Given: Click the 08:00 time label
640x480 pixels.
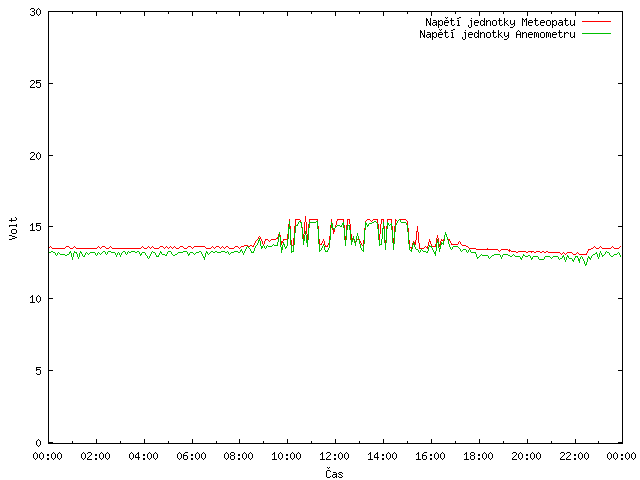Looking at the screenshot, I should (x=239, y=456).
